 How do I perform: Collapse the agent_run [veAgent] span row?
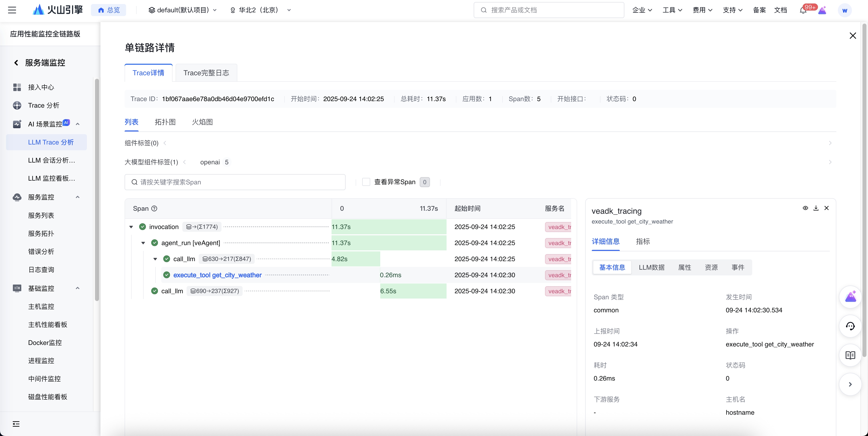point(143,243)
